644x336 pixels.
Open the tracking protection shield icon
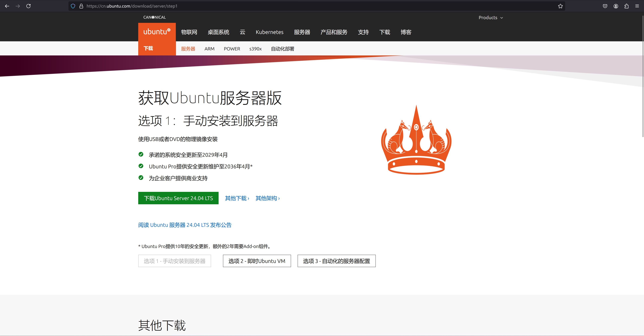[73, 6]
